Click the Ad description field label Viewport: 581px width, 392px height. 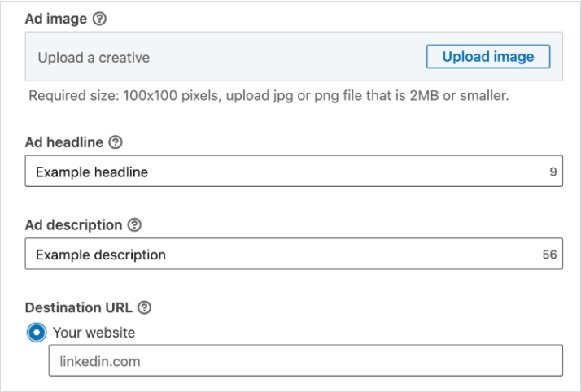[74, 224]
